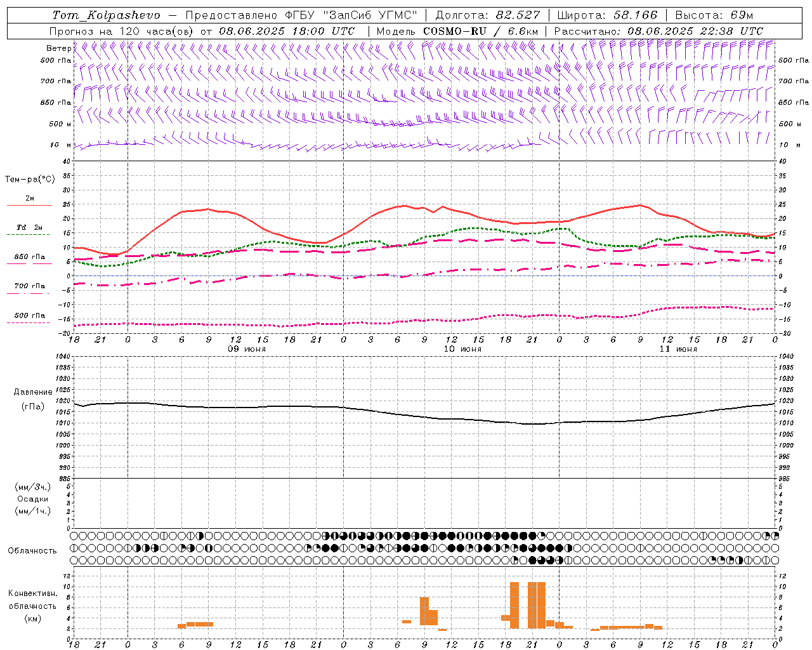Click the "10 июня" date label
The width and height of the screenshot is (812, 650).
(462, 349)
